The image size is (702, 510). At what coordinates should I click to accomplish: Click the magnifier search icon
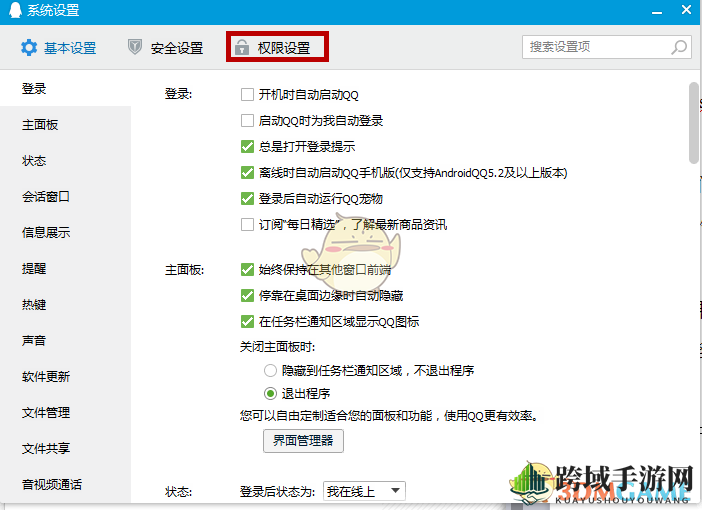(679, 47)
